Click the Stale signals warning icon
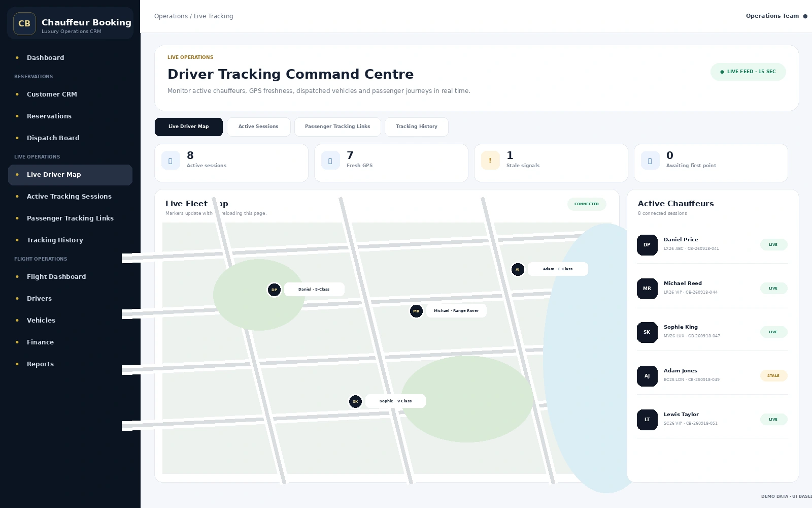The image size is (812, 508). point(490,161)
